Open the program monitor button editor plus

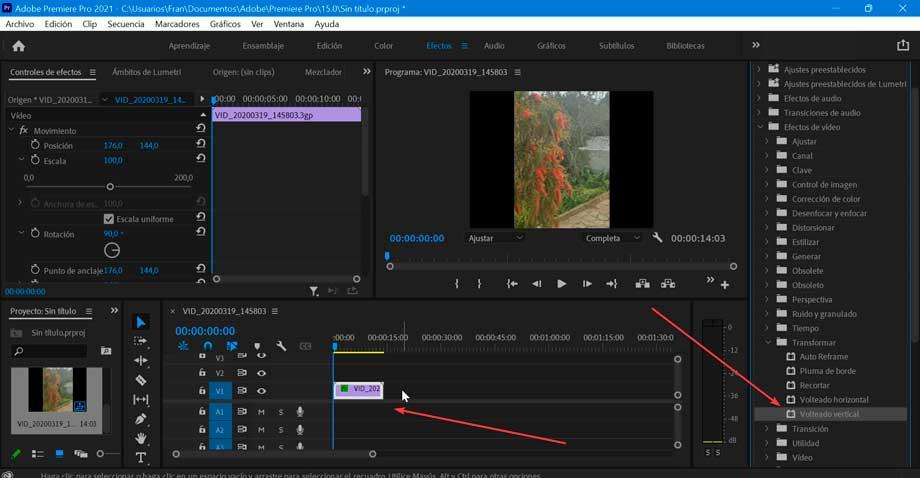725,285
